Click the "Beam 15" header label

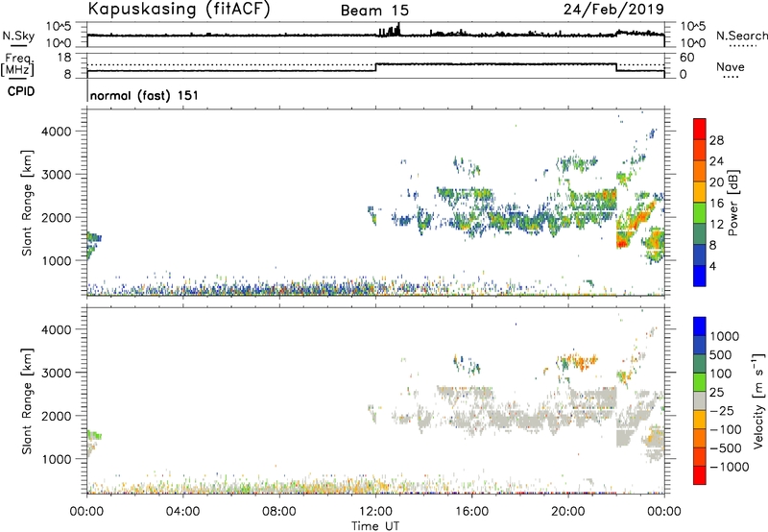pos(374,11)
